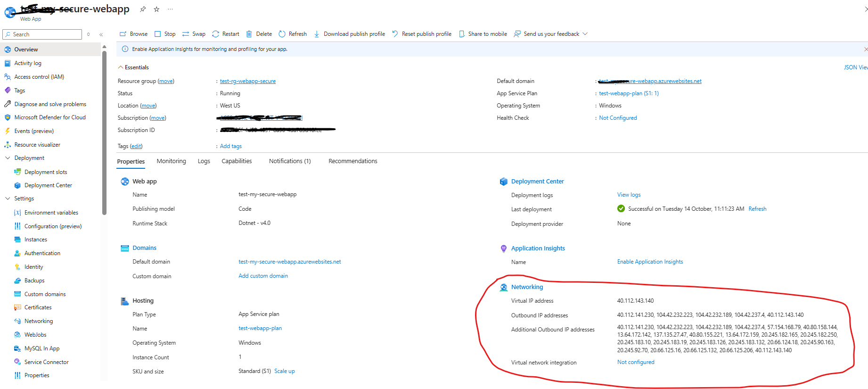Collapse the sidebar menu chevrons
The height and width of the screenshot is (389, 868).
pyautogui.click(x=101, y=34)
